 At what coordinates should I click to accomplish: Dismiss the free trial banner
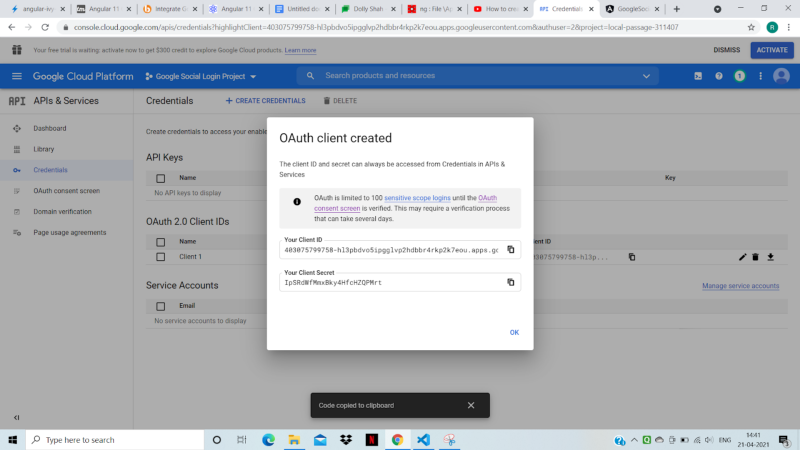coord(726,50)
